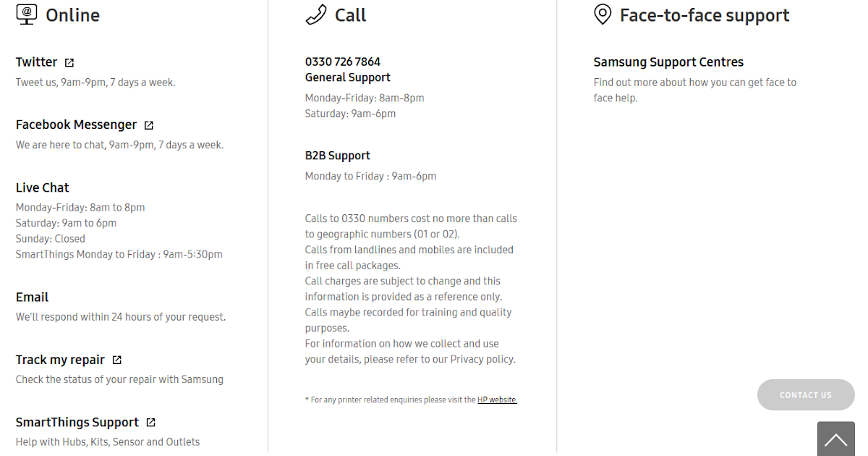Open Twitter via its external-link icon
The width and height of the screenshot is (868, 456).
point(68,62)
